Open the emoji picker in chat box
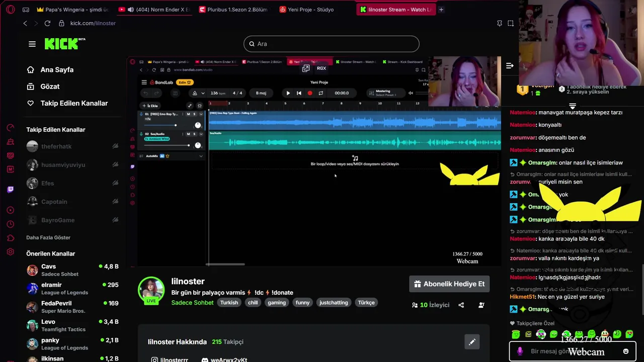The image size is (644, 362). 626,351
